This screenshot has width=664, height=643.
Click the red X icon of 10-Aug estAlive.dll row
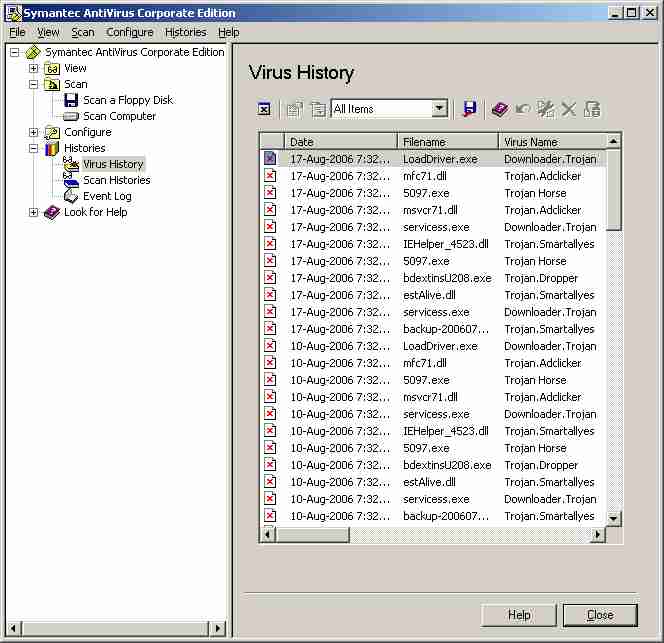tap(270, 482)
